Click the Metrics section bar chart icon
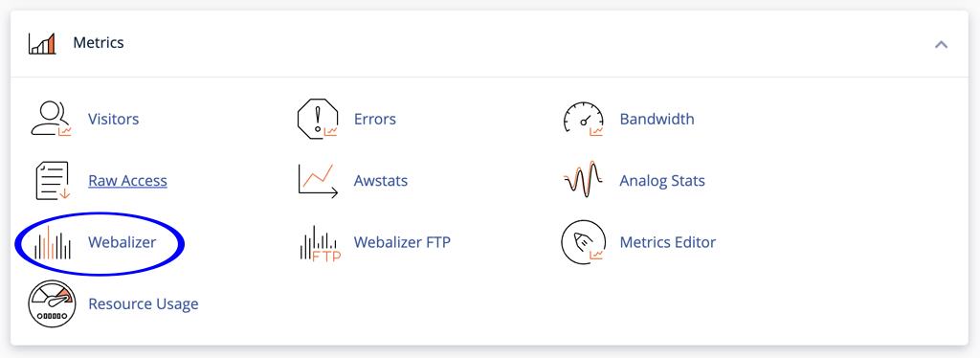Viewport: 980px width, 358px height. point(42,43)
